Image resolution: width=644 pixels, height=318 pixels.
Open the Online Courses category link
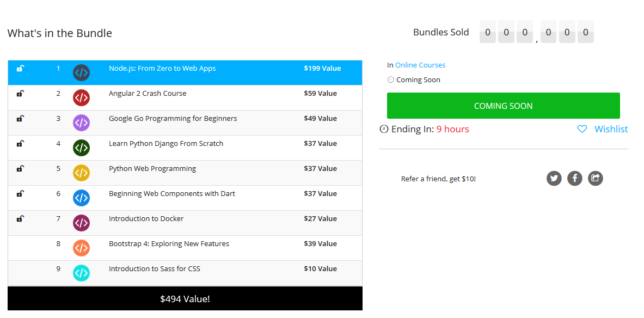pyautogui.click(x=420, y=65)
